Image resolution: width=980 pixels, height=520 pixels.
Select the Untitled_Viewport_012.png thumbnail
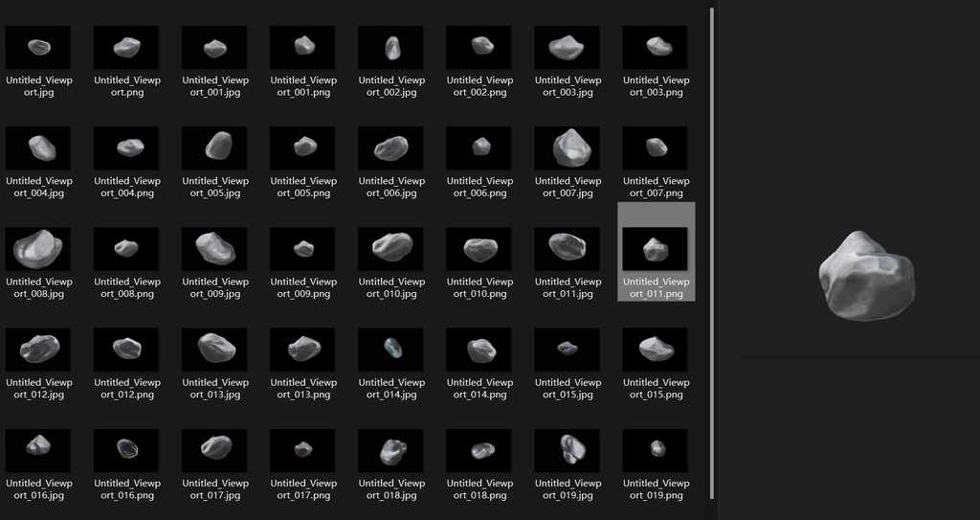coord(126,350)
